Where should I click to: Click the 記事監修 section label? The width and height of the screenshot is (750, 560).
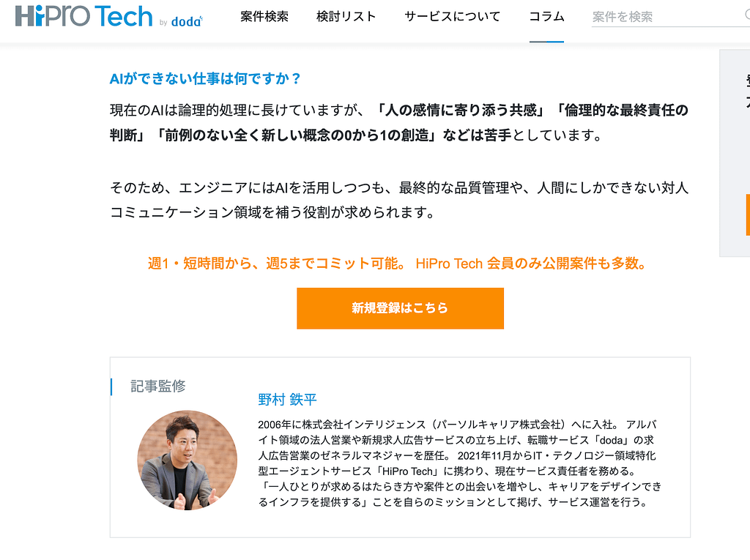point(158,386)
